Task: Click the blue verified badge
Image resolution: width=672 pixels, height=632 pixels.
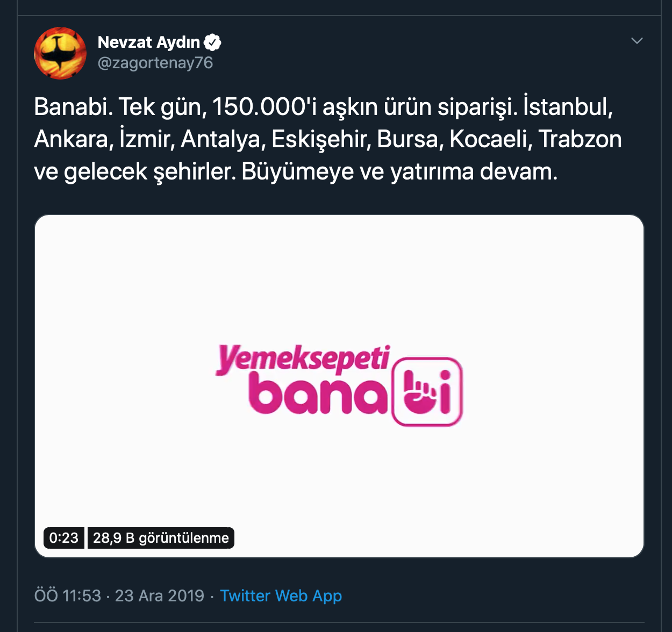Action: click(213, 42)
